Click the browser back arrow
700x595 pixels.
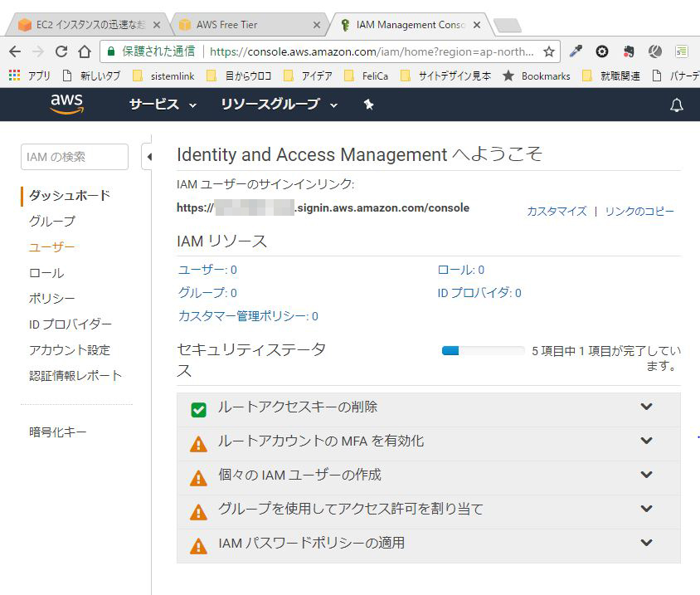15,51
